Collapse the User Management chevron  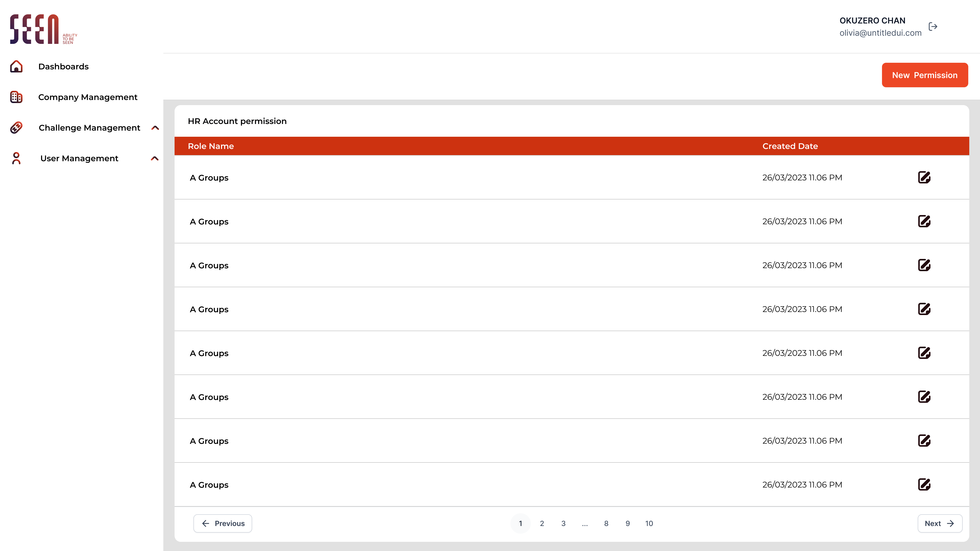pyautogui.click(x=154, y=158)
